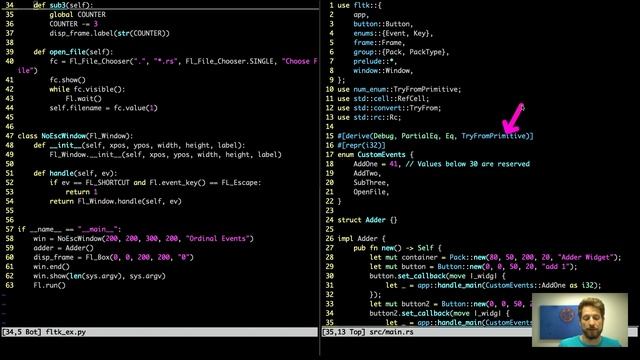640x360 pixels.
Task: Click the 'adder = Adder()' line
Action: click(63, 248)
